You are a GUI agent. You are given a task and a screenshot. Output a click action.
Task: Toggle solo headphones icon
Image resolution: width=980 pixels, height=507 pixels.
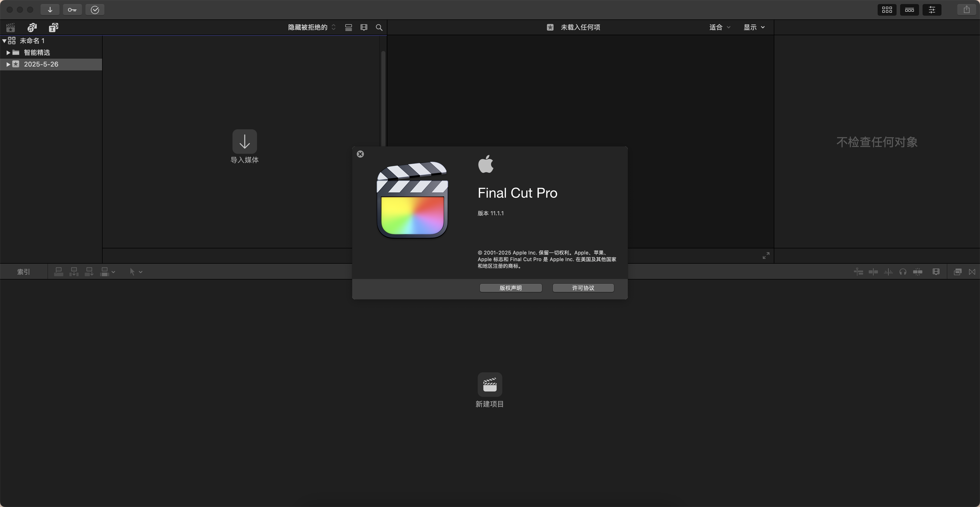click(903, 272)
